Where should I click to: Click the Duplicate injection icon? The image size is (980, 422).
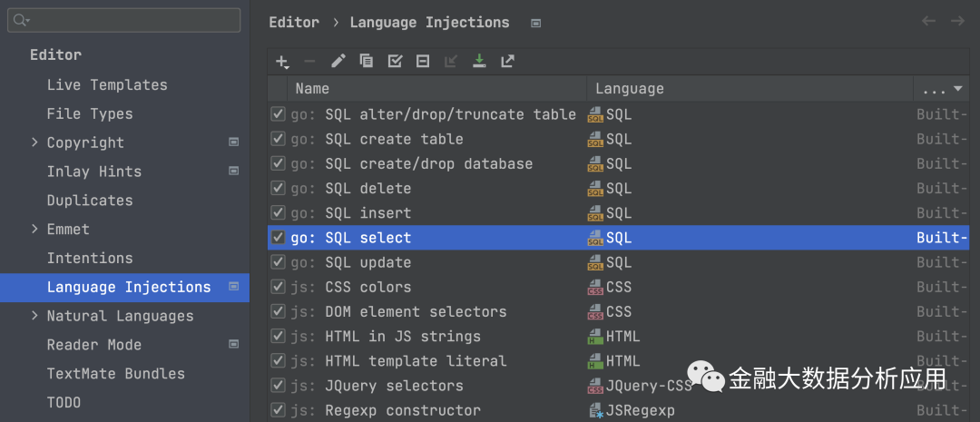point(366,62)
